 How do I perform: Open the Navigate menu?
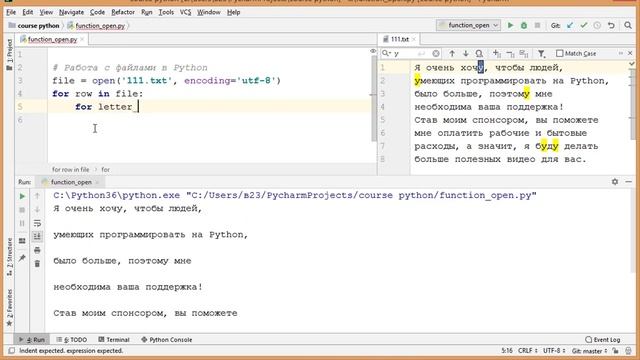point(71,12)
